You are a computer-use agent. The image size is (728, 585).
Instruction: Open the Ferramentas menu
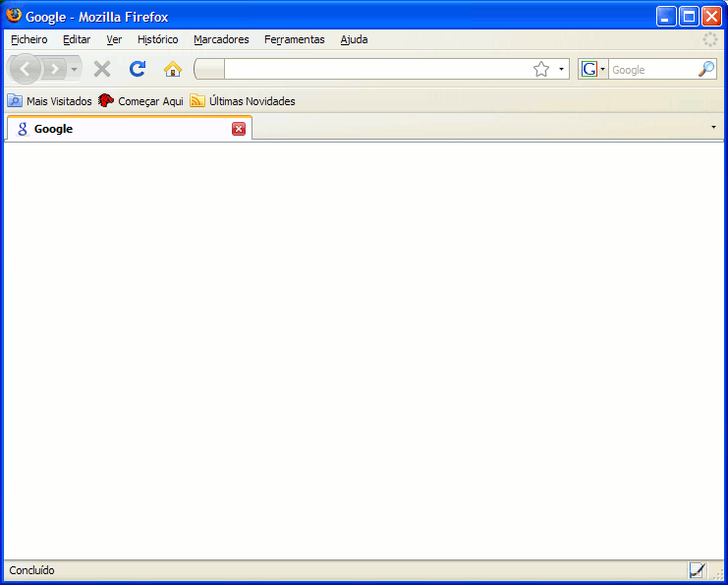295,39
